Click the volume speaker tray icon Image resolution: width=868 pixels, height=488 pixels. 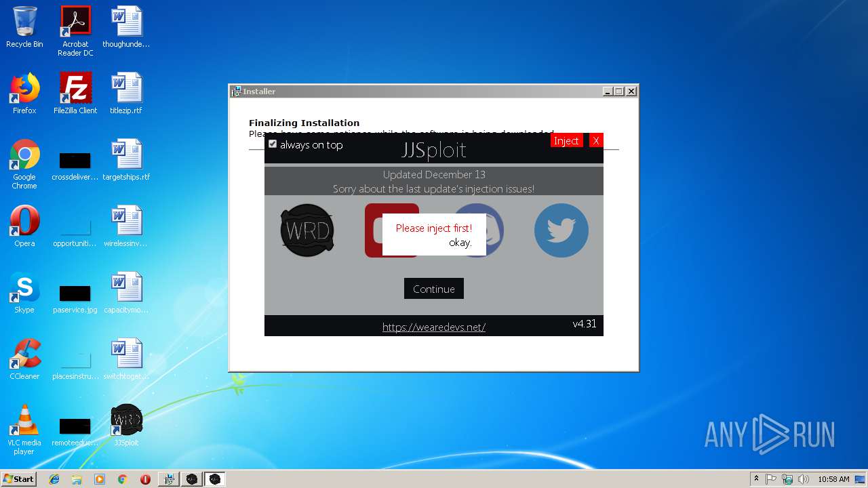click(803, 479)
